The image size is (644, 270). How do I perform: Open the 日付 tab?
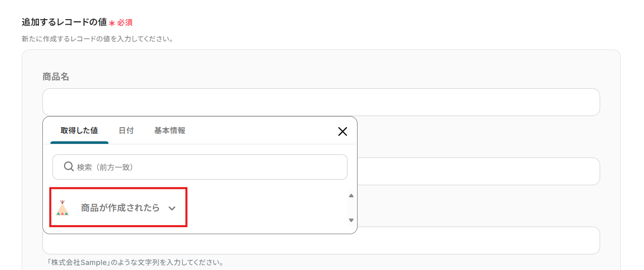[x=126, y=131]
